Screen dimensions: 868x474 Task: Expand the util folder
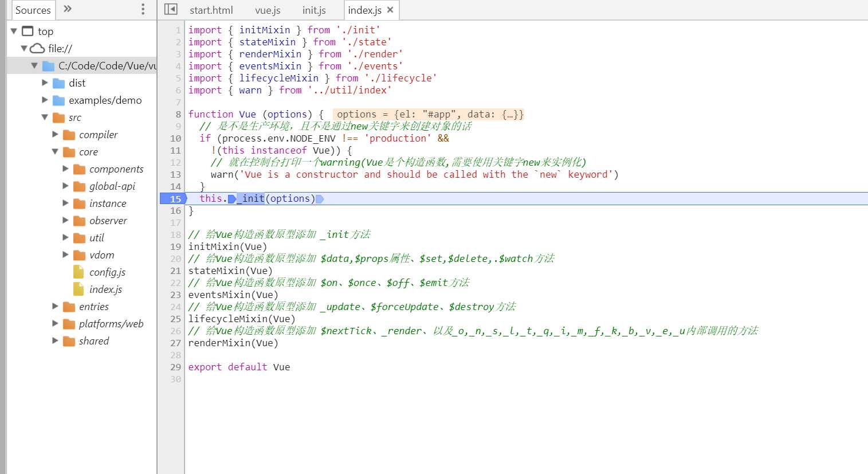[x=65, y=237]
